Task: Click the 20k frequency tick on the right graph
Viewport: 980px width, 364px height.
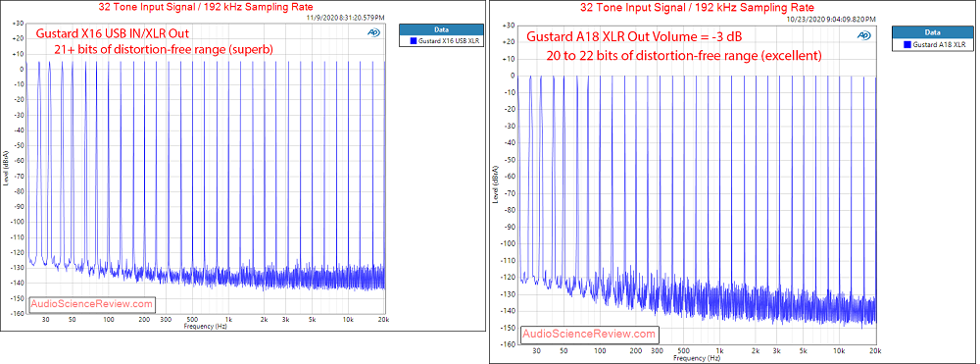Action: click(x=874, y=352)
